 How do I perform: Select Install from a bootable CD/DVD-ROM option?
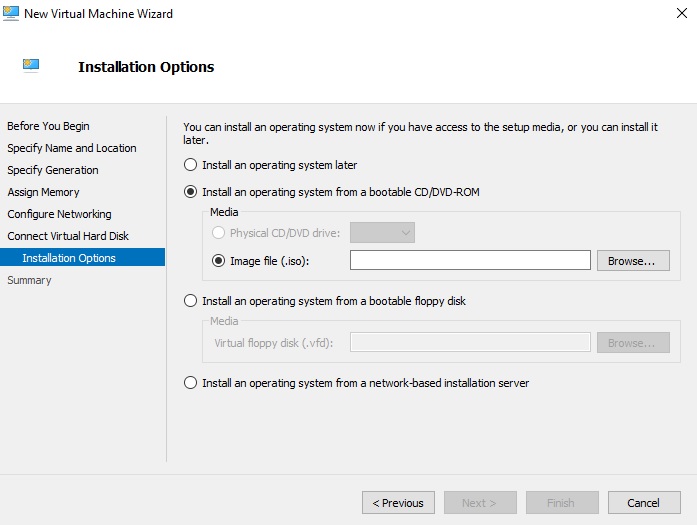[x=190, y=192]
